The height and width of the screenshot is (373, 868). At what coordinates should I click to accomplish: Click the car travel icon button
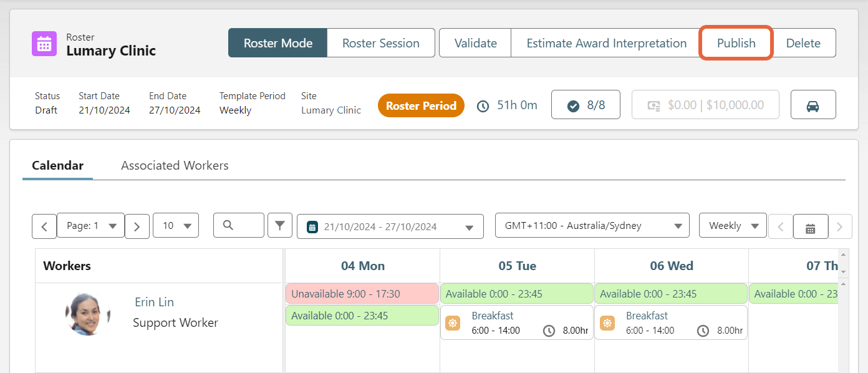tap(813, 104)
